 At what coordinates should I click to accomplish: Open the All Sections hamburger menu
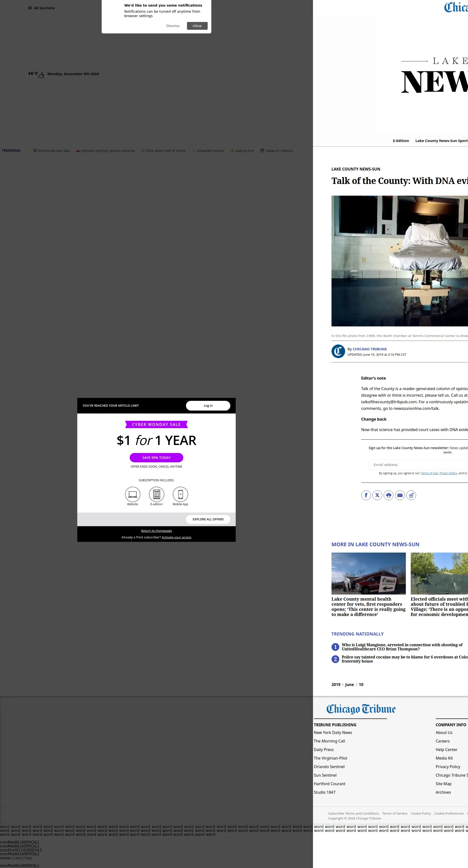pos(41,8)
